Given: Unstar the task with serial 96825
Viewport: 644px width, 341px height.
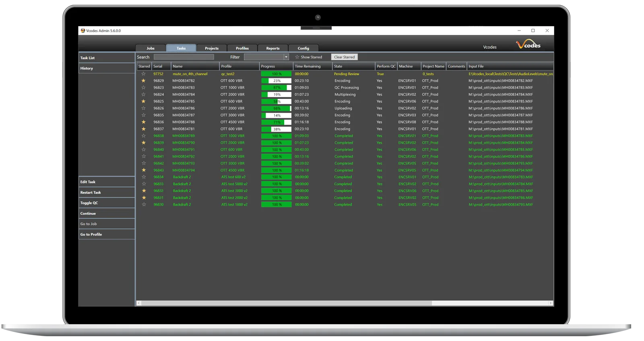Looking at the screenshot, I should tap(143, 101).
